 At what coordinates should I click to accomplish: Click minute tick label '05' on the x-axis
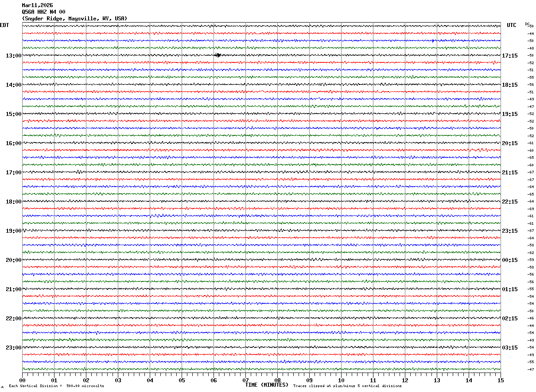182,380
